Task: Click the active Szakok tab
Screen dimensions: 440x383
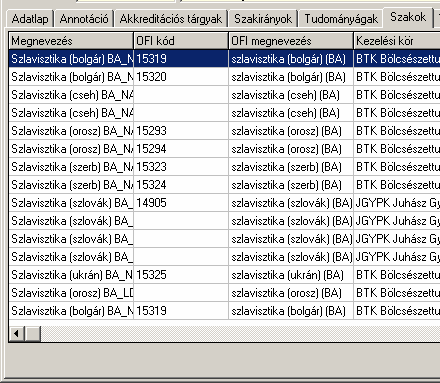Action: [x=408, y=17]
